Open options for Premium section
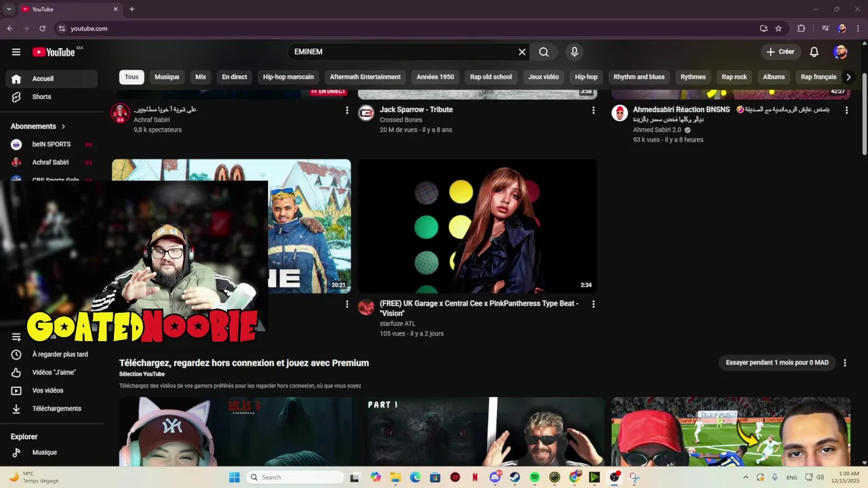 pos(844,363)
